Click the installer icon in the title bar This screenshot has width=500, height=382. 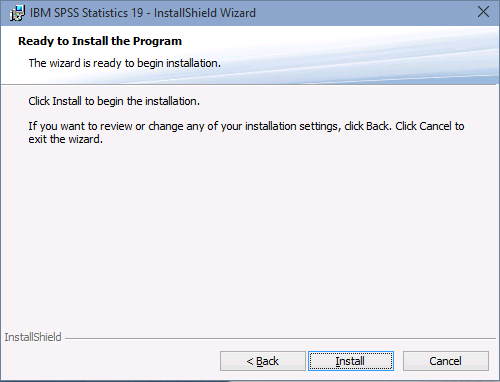17,13
